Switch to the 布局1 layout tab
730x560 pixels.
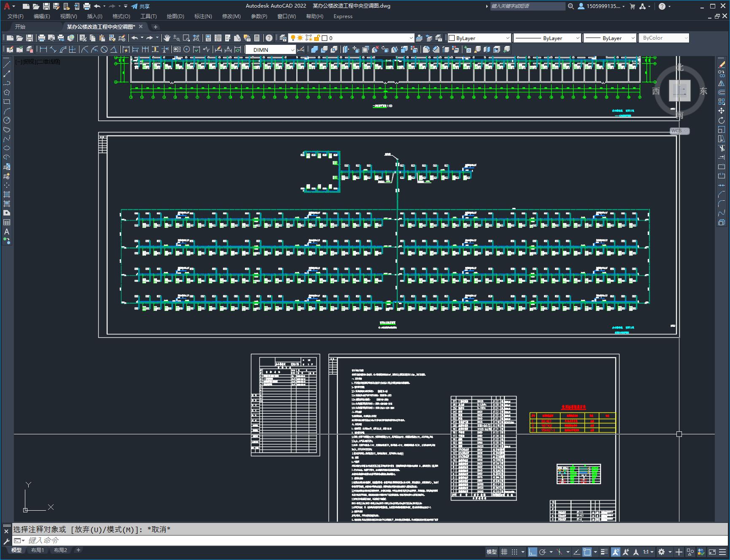[38, 550]
